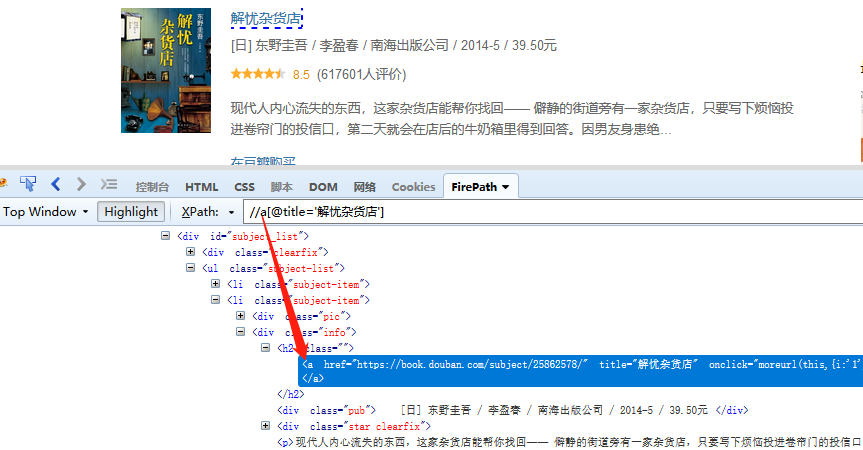Screen dimensions: 863x450
Task: Select the ul class subject-list tag text
Action: pos(273,268)
